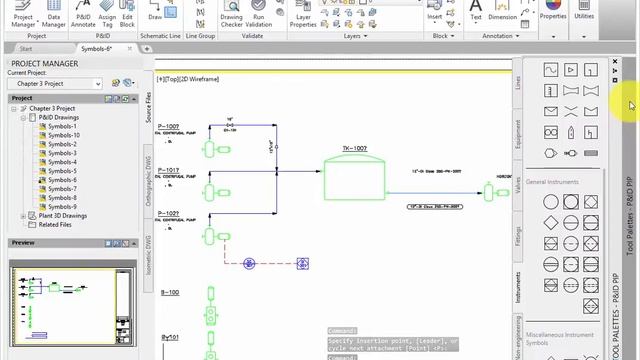Image resolution: width=640 pixels, height=360 pixels.
Task: Close the Tool Palettes panel
Action: 615,61
